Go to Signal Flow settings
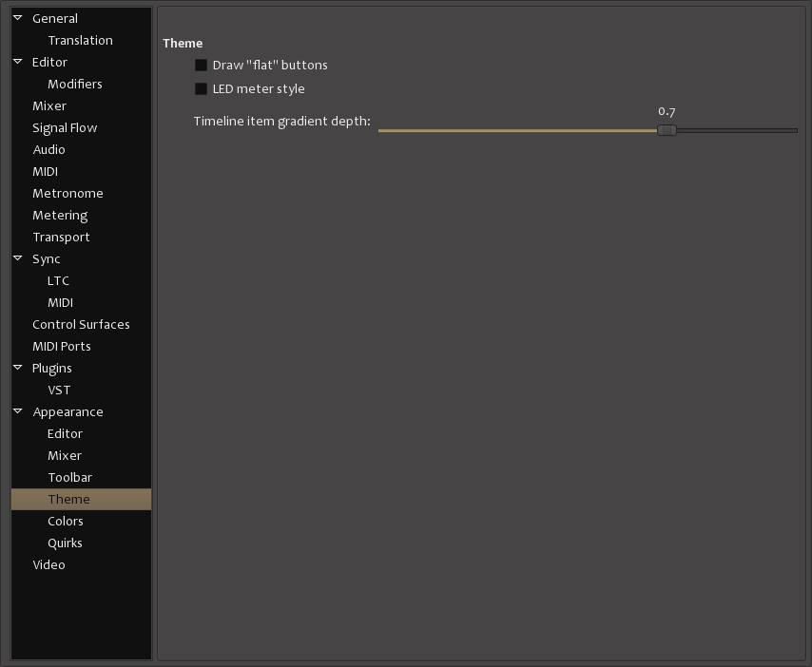The image size is (812, 667). 65,127
